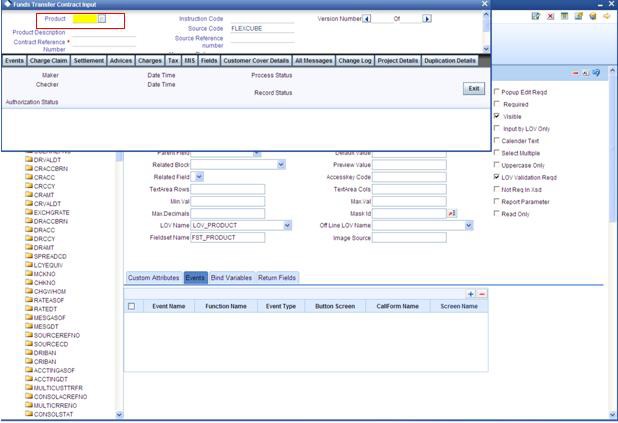Click the package box toolbar icon
This screenshot has width=618, height=423.
(593, 16)
